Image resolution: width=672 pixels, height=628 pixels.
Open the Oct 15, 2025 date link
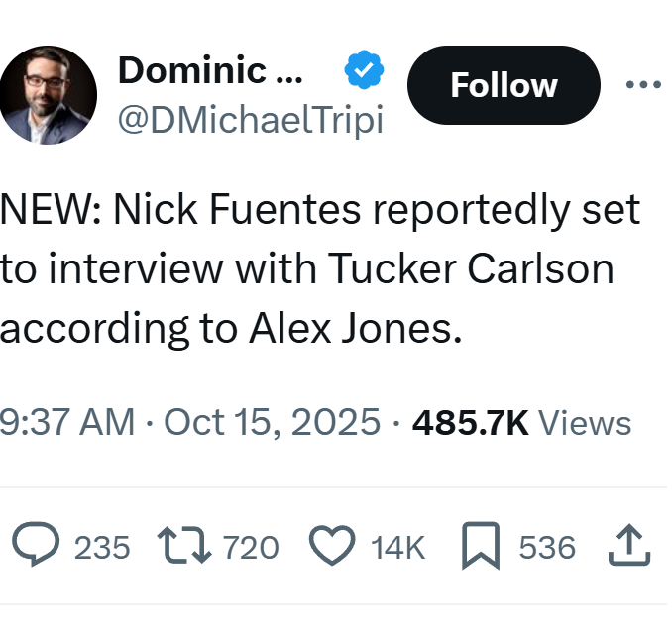pyautogui.click(x=272, y=423)
